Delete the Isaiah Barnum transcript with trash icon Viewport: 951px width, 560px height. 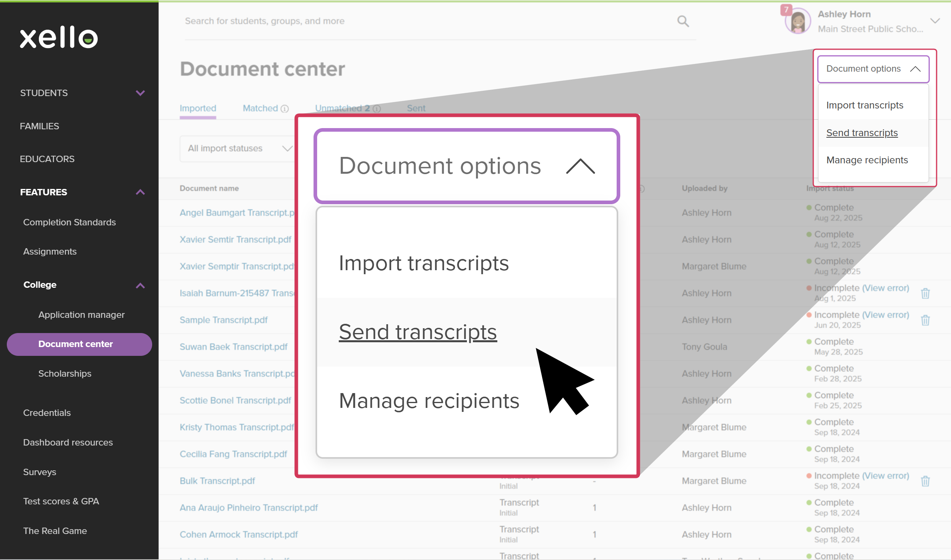coord(925,293)
